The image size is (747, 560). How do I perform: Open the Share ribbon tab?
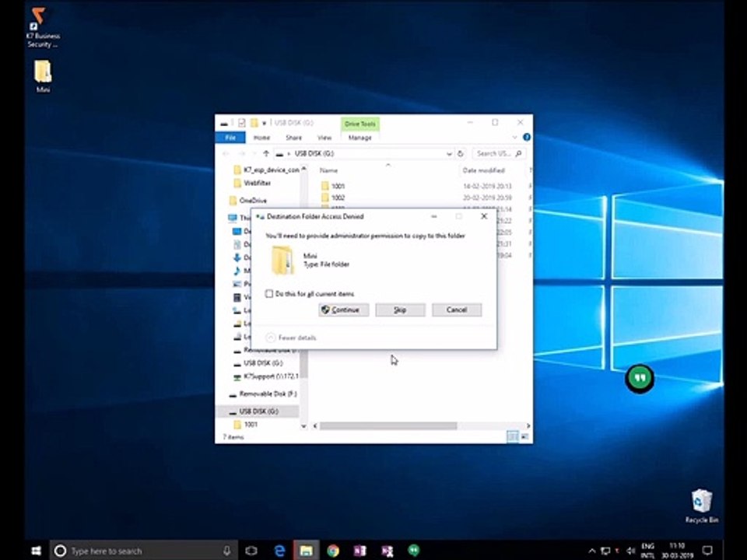(x=293, y=138)
